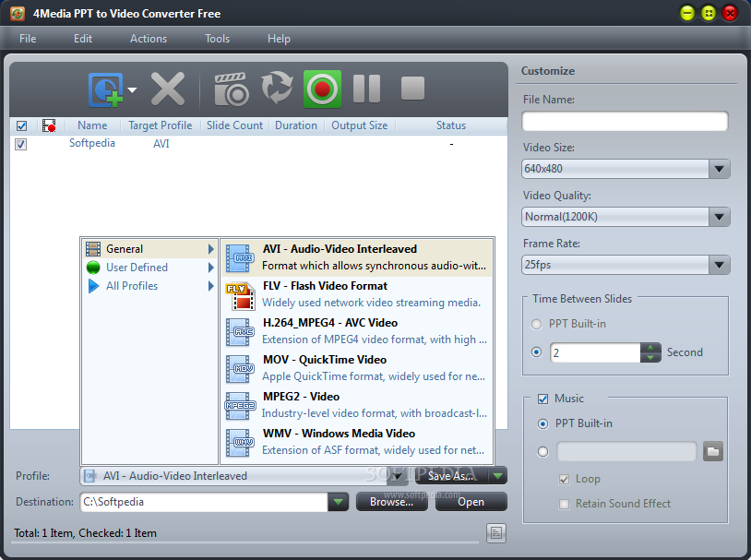The image size is (751, 560).
Task: Click the Pause toolbar icon
Action: coord(366,89)
